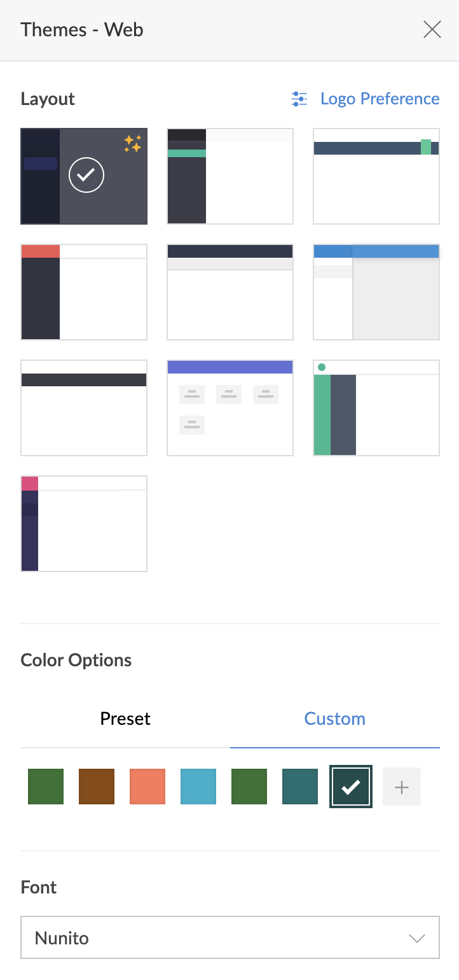The height and width of the screenshot is (980, 459).
Task: Select the checked dark sidebar layout with sparkles
Action: 84,176
